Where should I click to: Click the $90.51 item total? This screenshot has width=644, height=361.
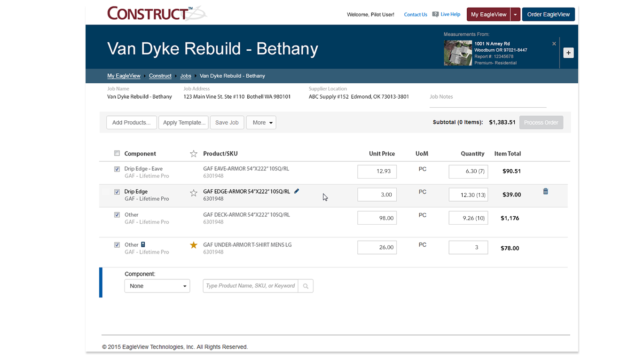[x=511, y=171]
